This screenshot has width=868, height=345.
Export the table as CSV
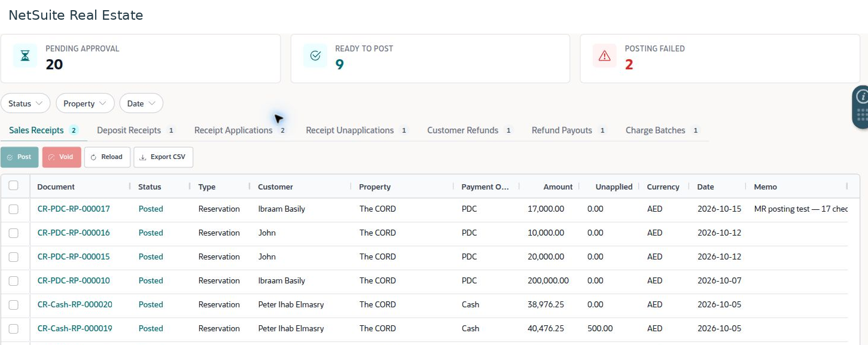point(163,157)
